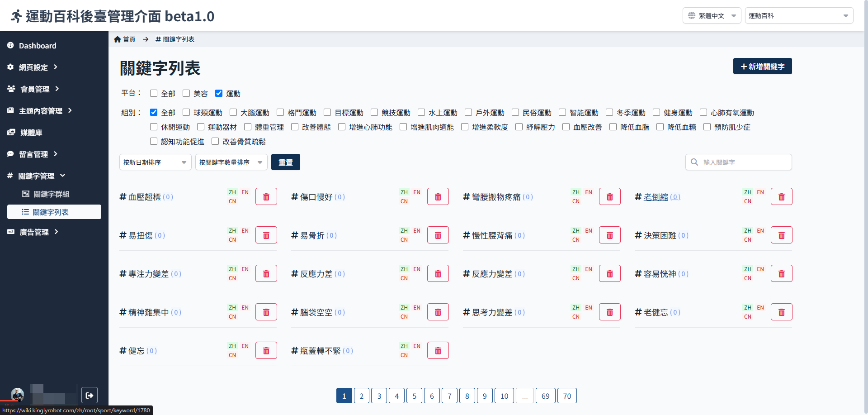Click the logout icon in sidebar
Image resolution: width=868 pixels, height=415 pixels.
pos(90,395)
